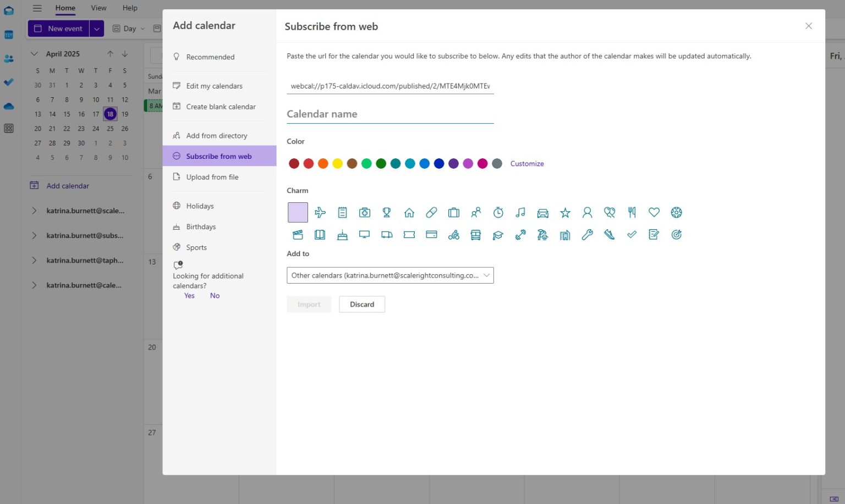Switch to Add from directory
845x504 pixels.
pos(220,136)
